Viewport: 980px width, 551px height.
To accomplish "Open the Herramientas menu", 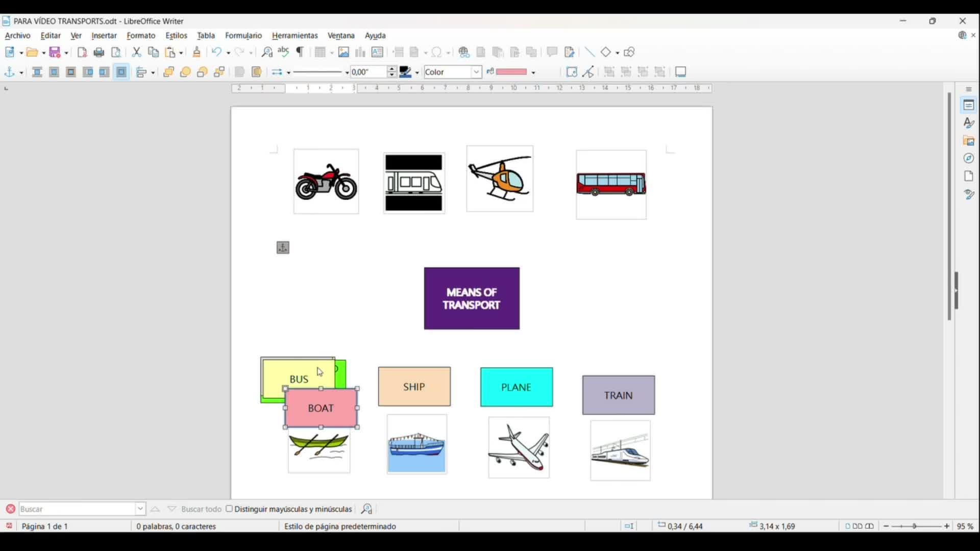I will tap(295, 36).
